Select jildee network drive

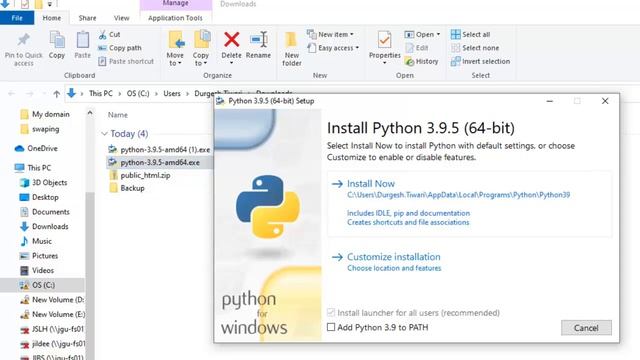point(52,344)
